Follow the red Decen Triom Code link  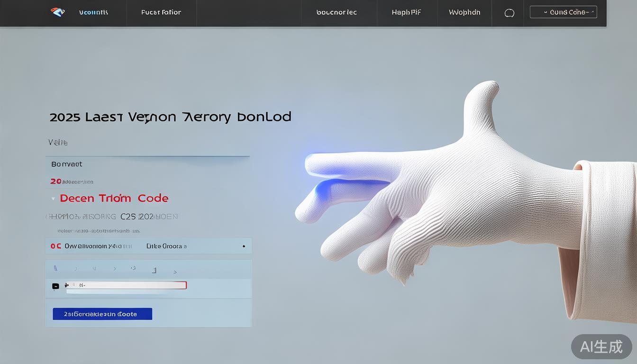point(114,198)
